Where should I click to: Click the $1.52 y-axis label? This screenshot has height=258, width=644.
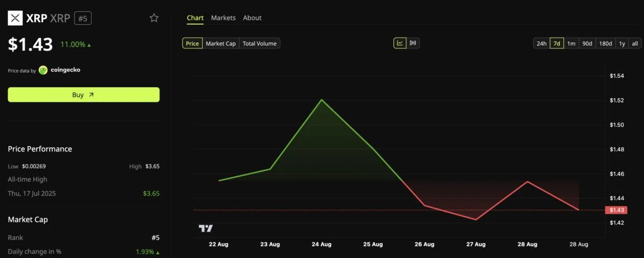coord(617,101)
